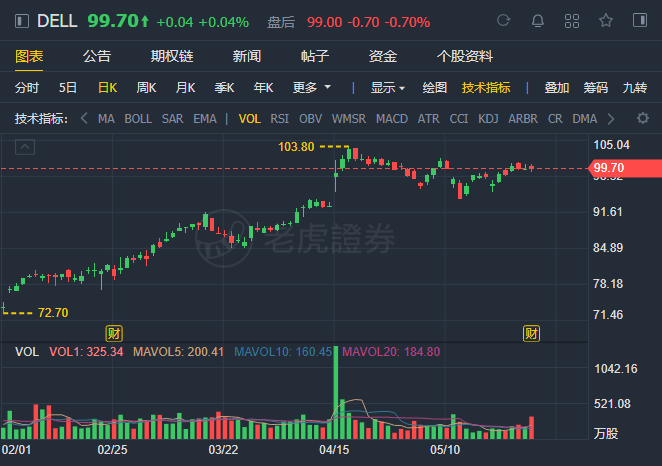Select the KDJ sub-indicator
Viewport: 662px width, 466px height.
pyautogui.click(x=488, y=119)
